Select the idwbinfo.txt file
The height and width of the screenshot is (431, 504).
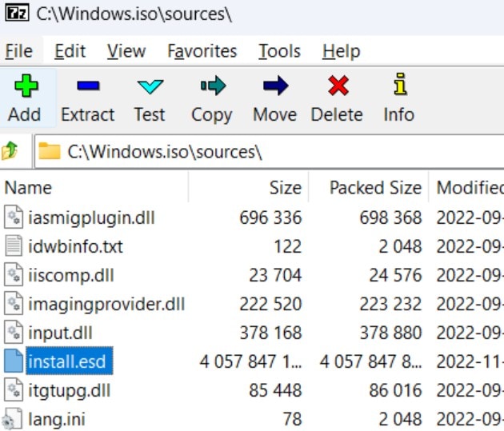point(75,246)
